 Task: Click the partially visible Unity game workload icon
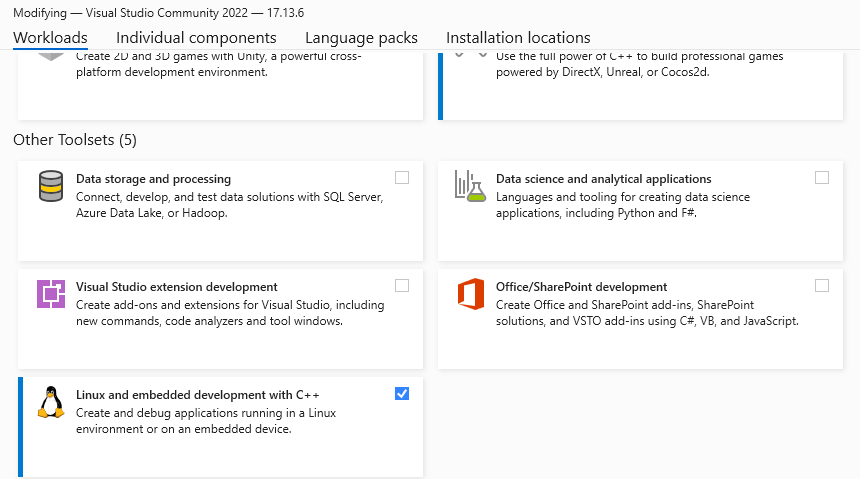[51, 56]
